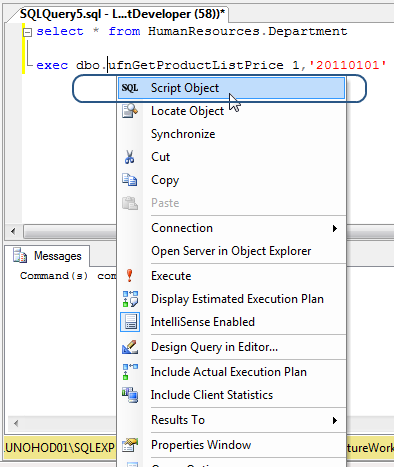Toggle IntelliSense Enabled menu option

[231, 322]
